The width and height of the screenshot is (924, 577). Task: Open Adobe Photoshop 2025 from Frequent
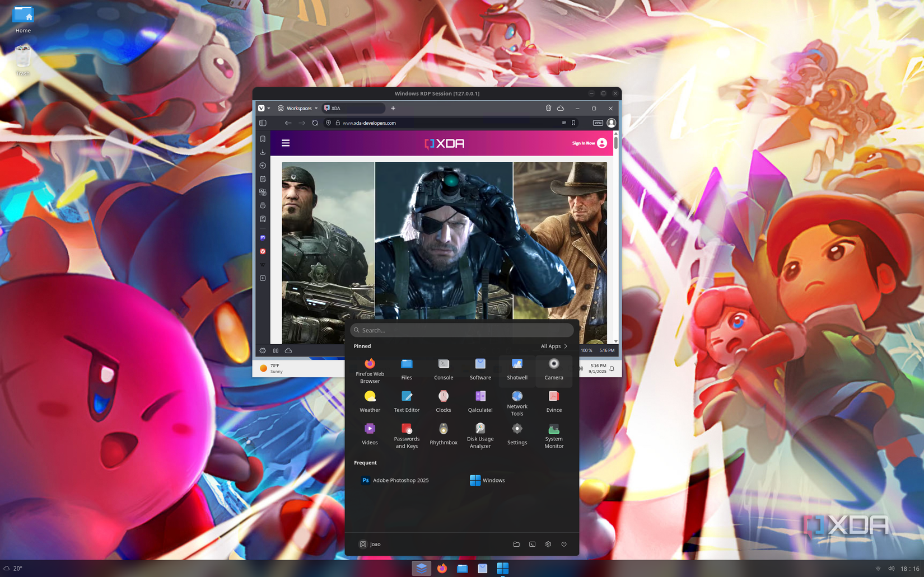coord(395,480)
